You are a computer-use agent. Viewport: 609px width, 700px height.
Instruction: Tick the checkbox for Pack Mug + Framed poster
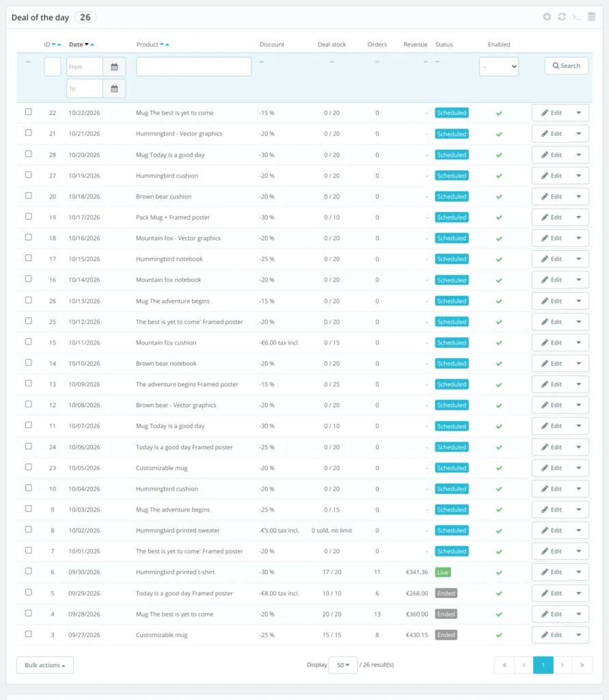29,217
